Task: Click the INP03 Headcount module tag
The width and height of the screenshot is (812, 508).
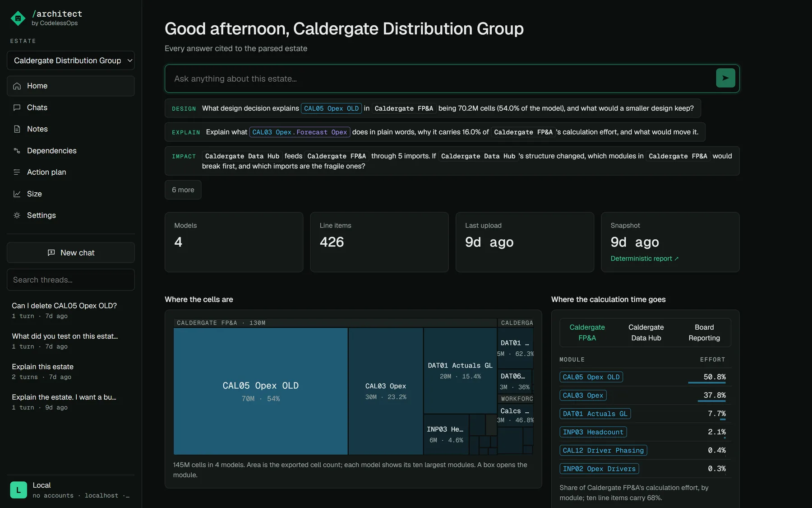Action: [x=593, y=432]
